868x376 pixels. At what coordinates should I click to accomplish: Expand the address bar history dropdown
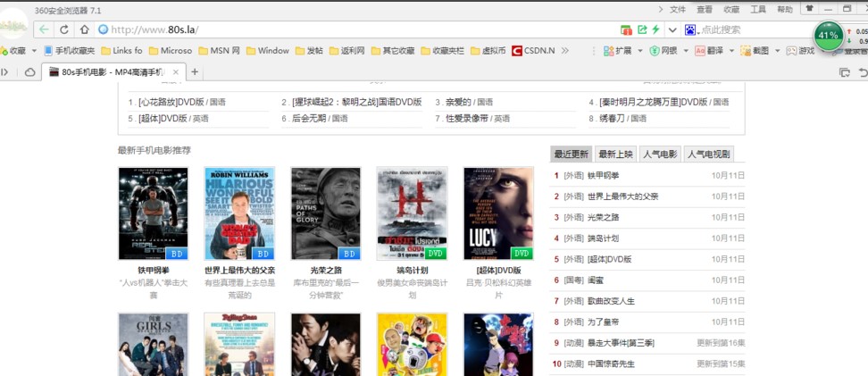672,29
